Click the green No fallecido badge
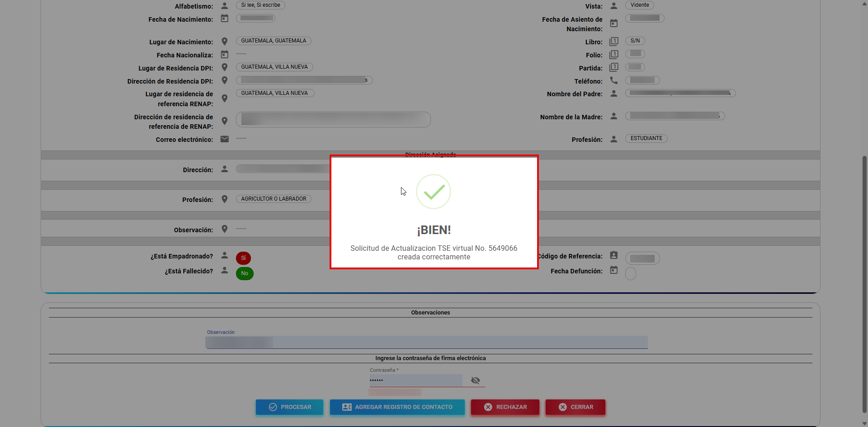 click(x=245, y=273)
